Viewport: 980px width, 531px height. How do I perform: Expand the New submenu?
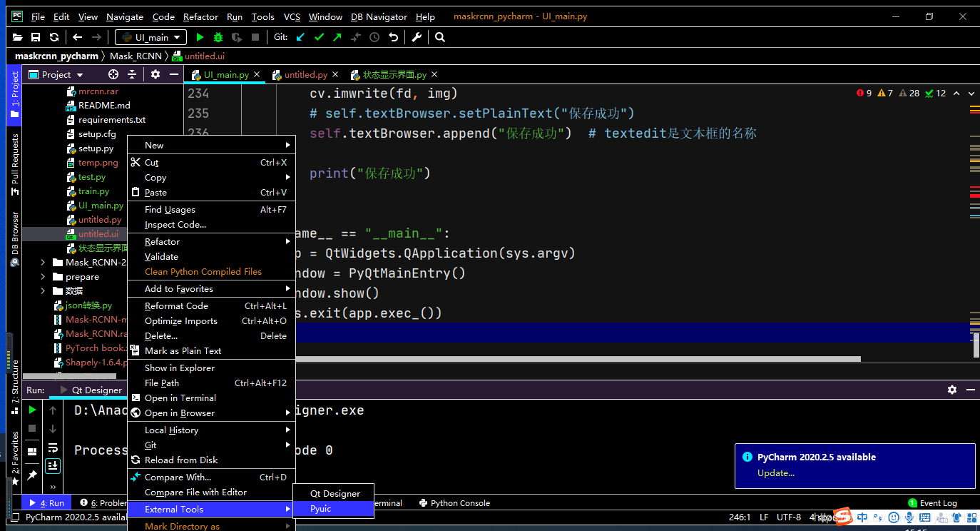pyautogui.click(x=211, y=145)
